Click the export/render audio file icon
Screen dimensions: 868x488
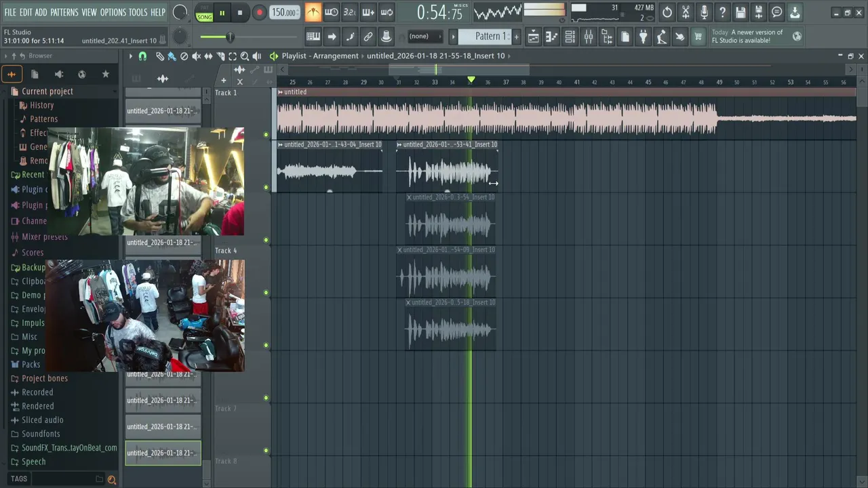759,12
